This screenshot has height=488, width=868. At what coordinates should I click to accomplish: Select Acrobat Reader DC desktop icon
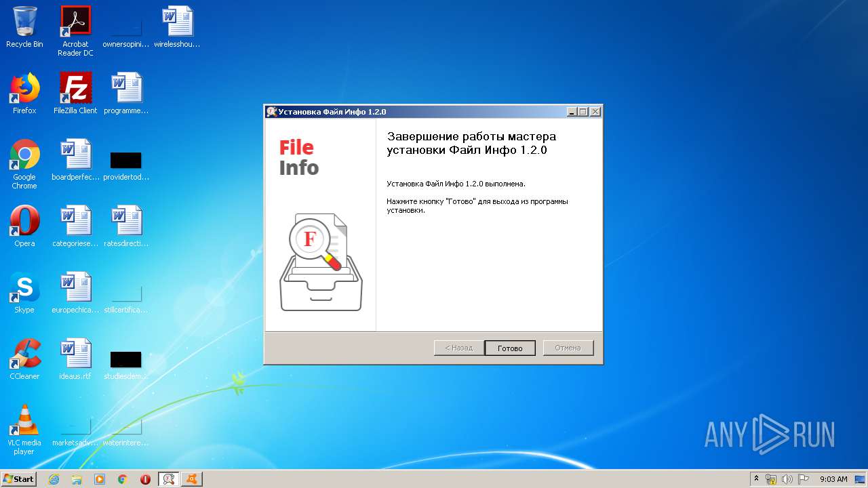[75, 31]
